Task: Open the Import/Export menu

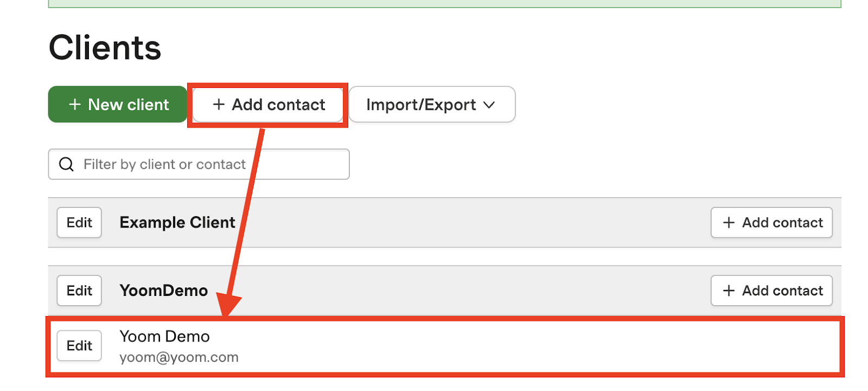Action: (431, 104)
